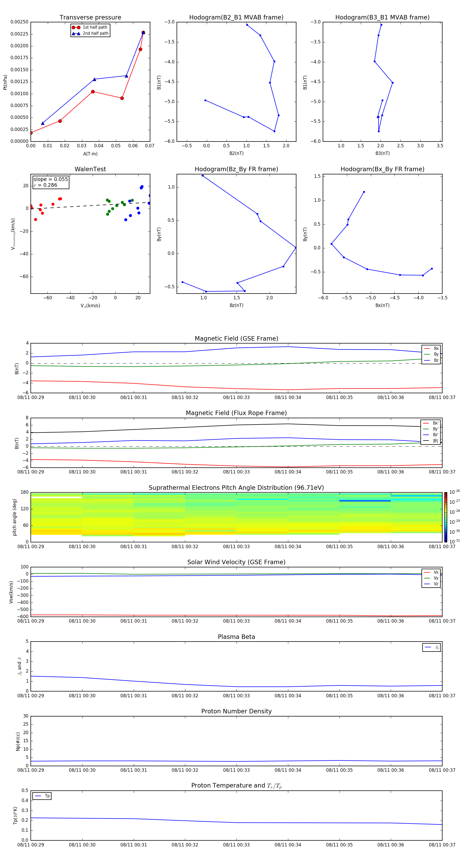Click the 'Suprathermal Electrons Pitch Angle Distribution' title
Image resolution: width=473 pixels, height=868 pixels.
(x=236, y=488)
